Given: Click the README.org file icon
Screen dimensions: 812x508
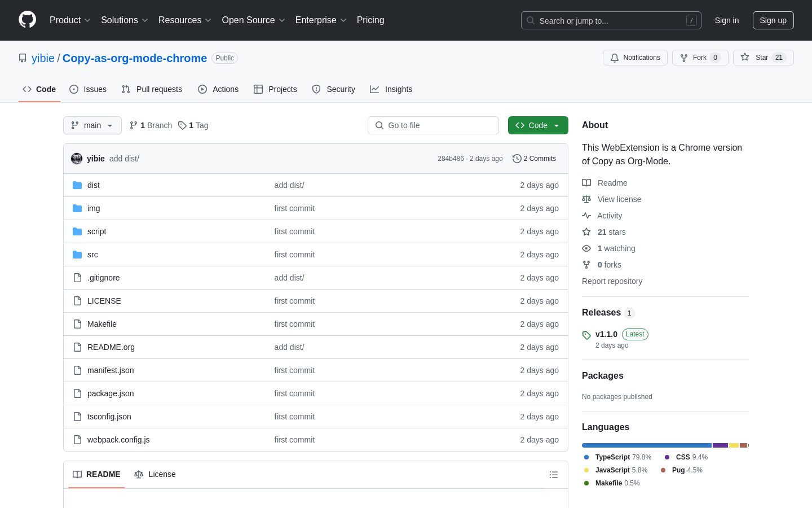Looking at the screenshot, I should (77, 347).
